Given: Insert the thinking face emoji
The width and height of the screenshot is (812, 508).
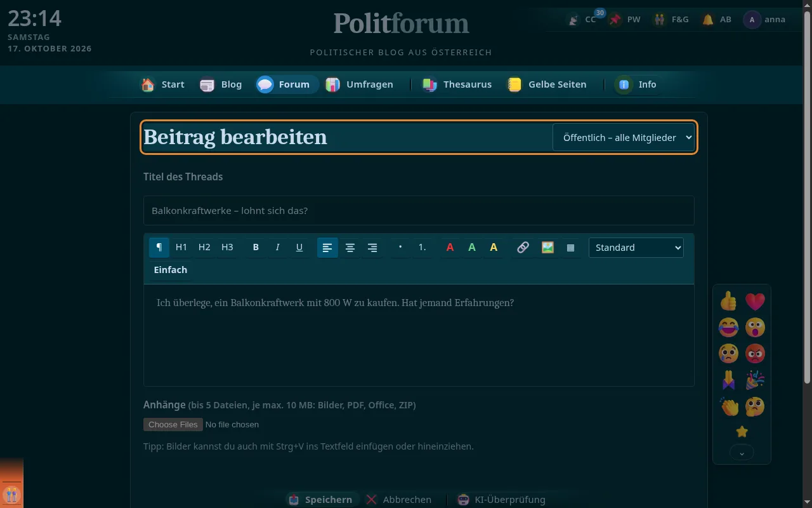Looking at the screenshot, I should tap(755, 406).
